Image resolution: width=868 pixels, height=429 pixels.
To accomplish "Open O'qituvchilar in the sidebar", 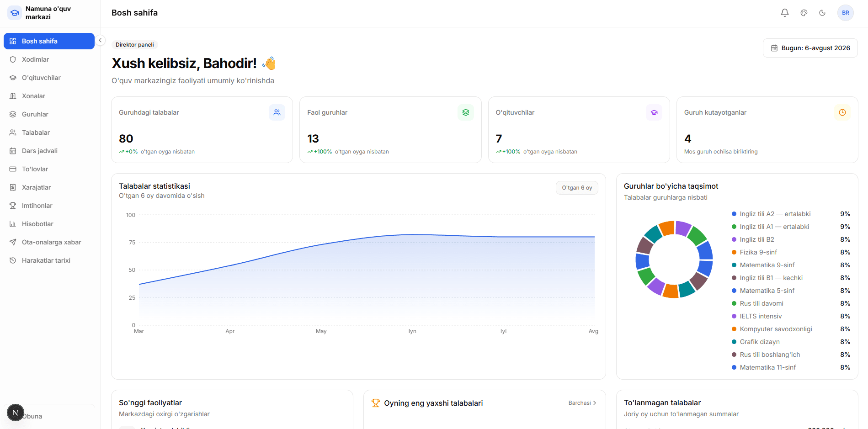I will tap(49, 78).
